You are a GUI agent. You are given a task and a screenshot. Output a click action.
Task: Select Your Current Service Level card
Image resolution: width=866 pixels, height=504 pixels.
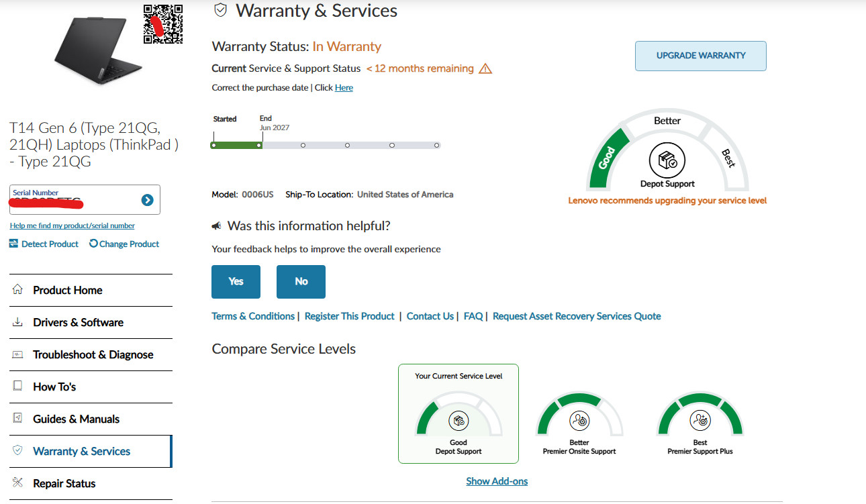[459, 413]
